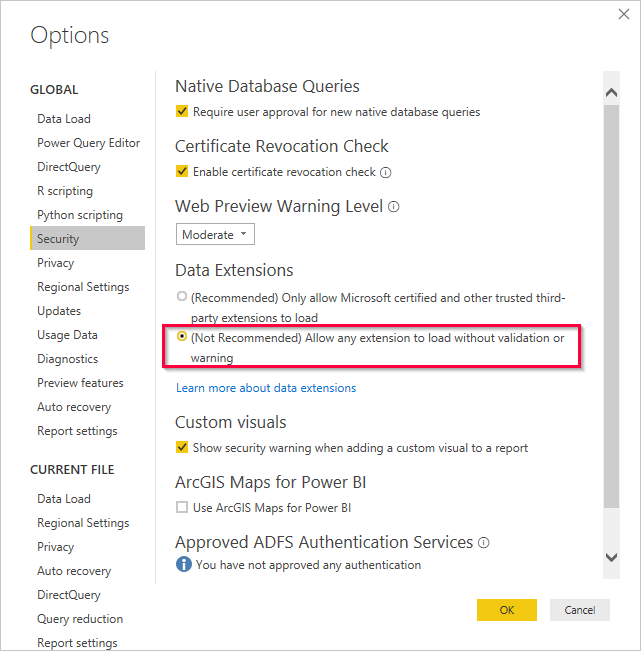Toggle Require user approval for native database queries
The width and height of the screenshot is (641, 651).
pyautogui.click(x=182, y=111)
